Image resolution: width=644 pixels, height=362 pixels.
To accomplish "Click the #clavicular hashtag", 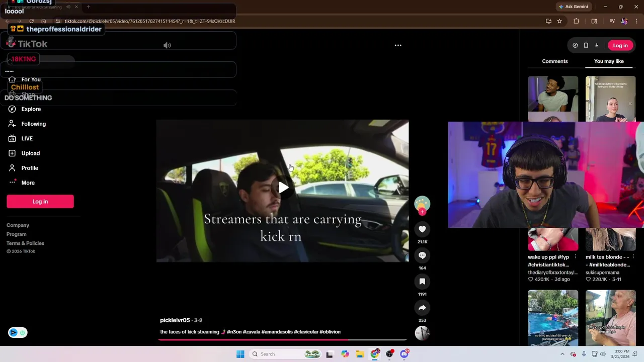I will tap(306, 332).
